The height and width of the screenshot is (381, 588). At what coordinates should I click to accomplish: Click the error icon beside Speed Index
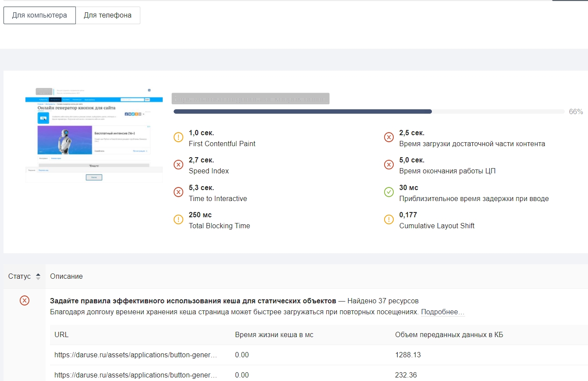click(x=178, y=165)
